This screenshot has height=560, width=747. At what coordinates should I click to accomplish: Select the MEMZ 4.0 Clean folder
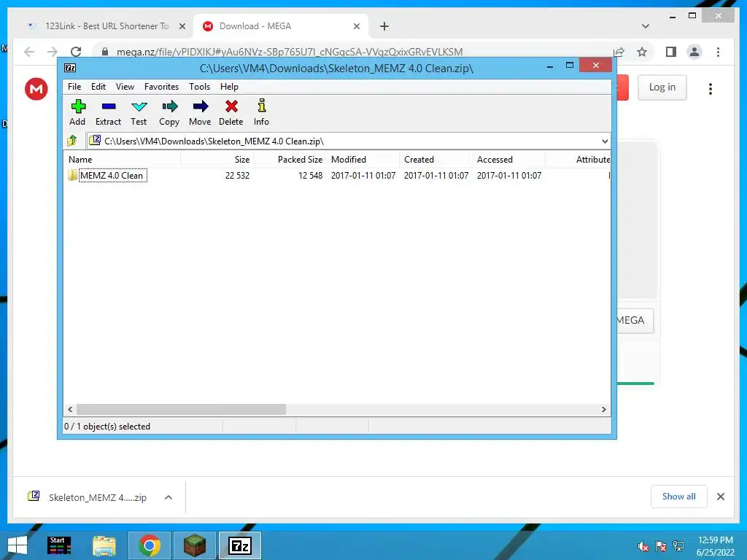(x=112, y=175)
